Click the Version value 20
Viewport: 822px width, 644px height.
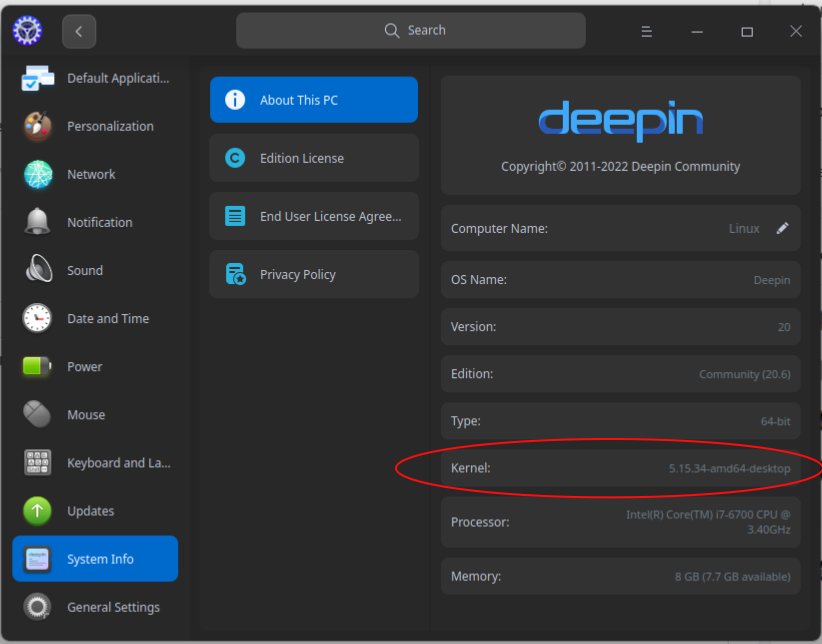(x=784, y=327)
